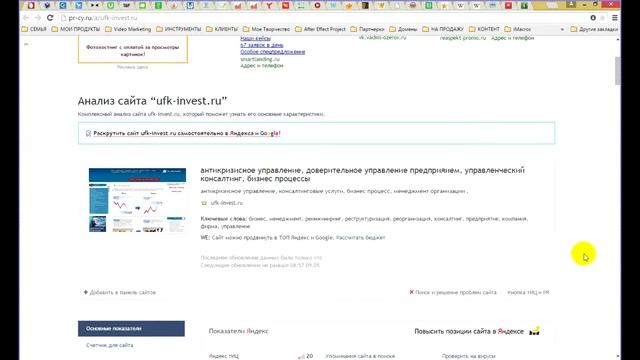Open the ИНСТРУМЕНТЫ bookmarks folder
Image resolution: width=640 pixels, height=360 pixels.
point(179,29)
